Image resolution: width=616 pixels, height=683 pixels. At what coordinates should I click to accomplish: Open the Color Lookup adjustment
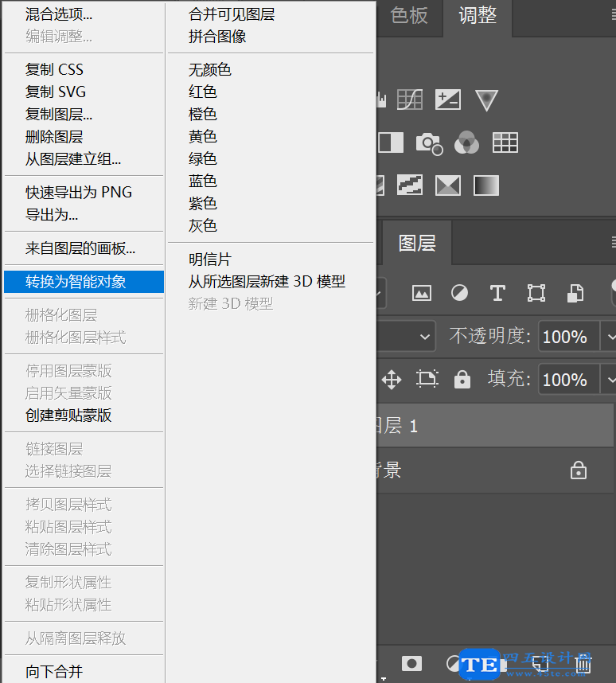pos(505,143)
